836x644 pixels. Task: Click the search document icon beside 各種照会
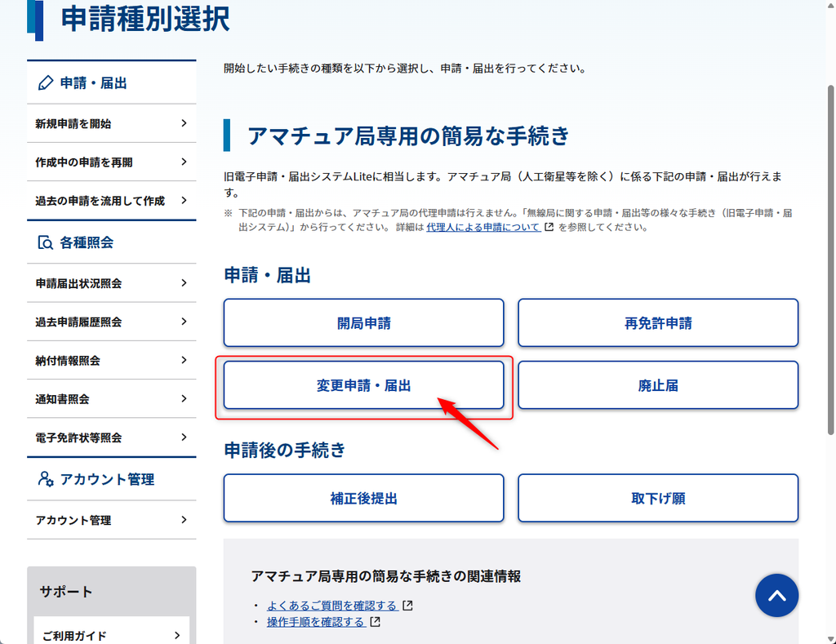coord(46,242)
